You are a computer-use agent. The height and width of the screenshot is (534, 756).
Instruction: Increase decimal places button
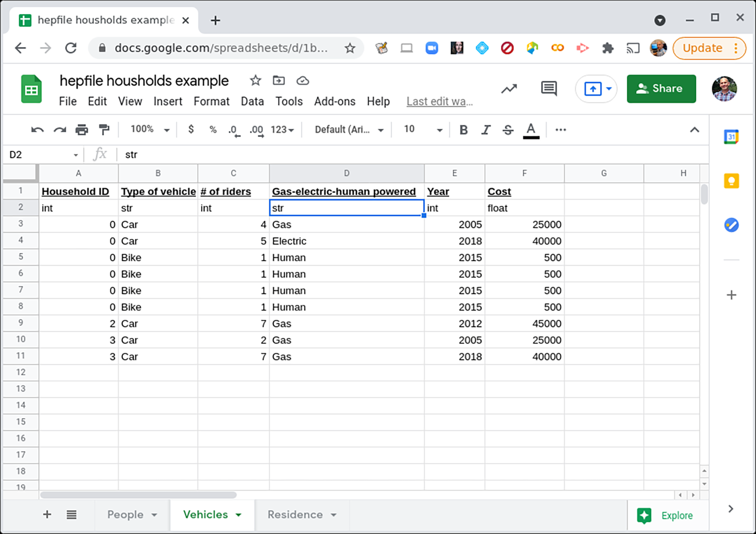pos(256,130)
